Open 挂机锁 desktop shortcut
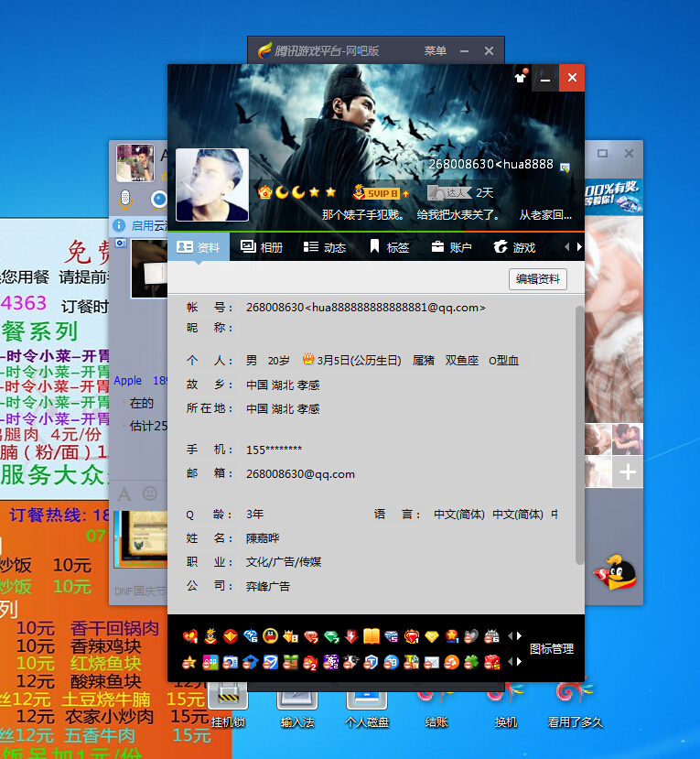 point(227,704)
